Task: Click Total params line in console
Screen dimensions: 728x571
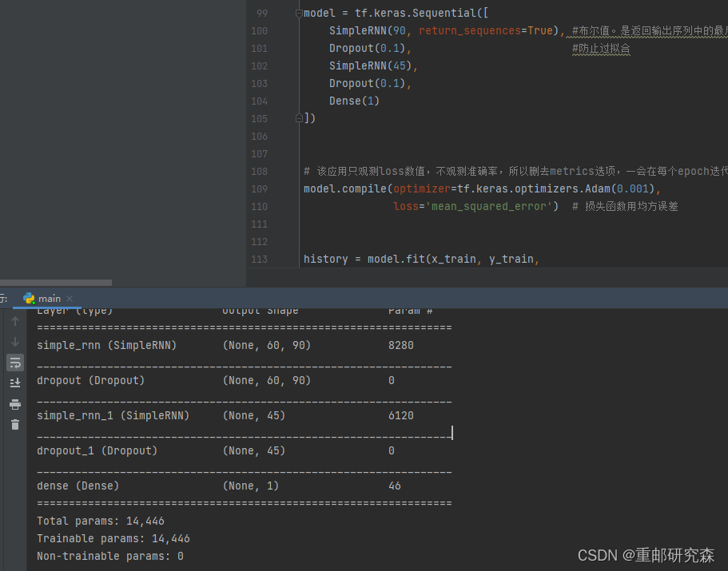Action: click(101, 521)
